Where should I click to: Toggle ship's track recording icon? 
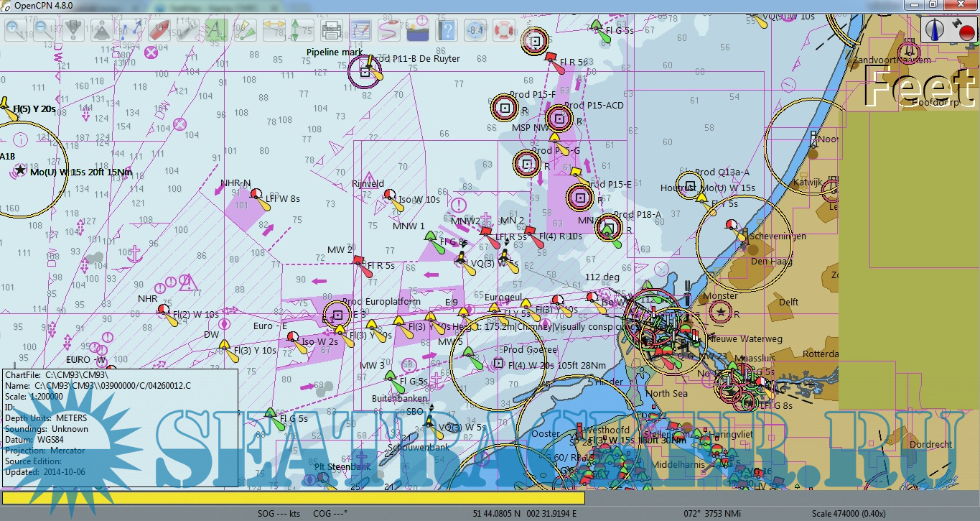(x=388, y=31)
